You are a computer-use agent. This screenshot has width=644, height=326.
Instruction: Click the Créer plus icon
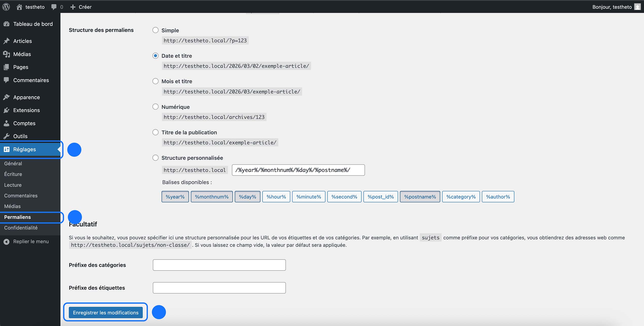(73, 7)
